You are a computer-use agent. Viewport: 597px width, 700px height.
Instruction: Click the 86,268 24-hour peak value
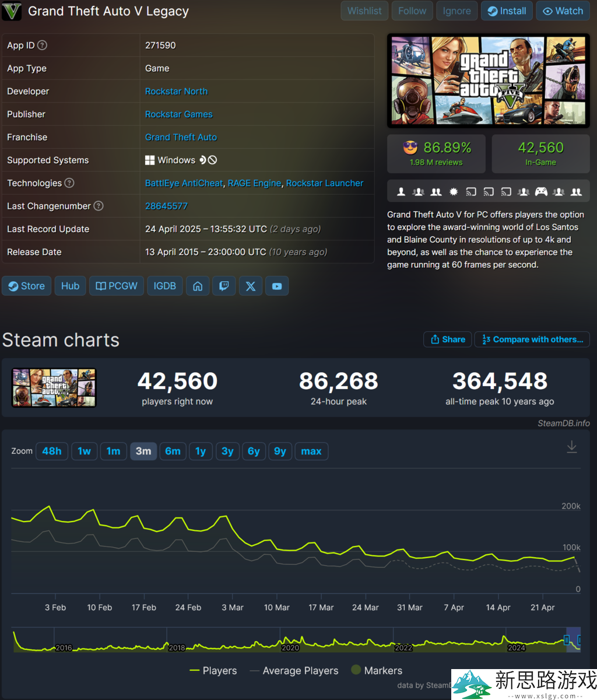[338, 381]
